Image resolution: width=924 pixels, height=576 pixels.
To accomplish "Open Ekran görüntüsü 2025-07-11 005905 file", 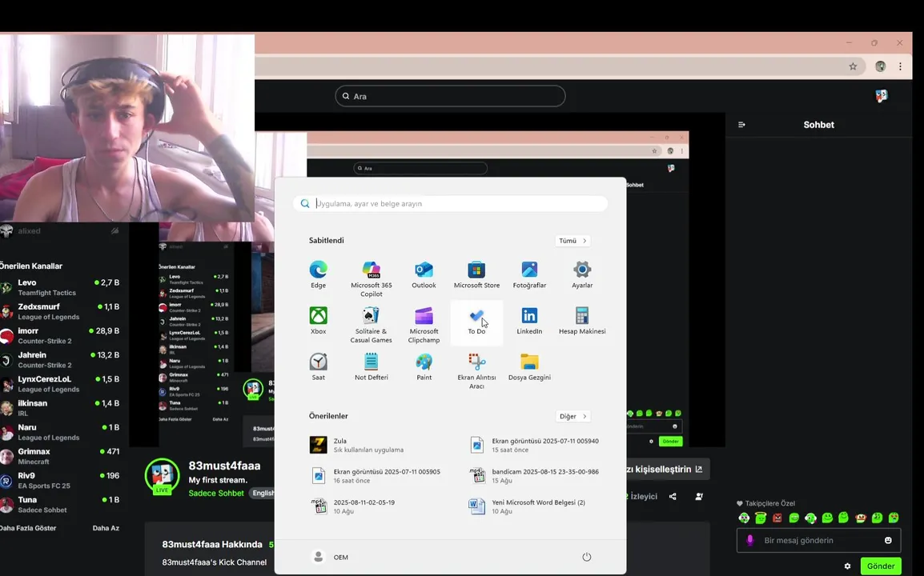I will pyautogui.click(x=376, y=476).
